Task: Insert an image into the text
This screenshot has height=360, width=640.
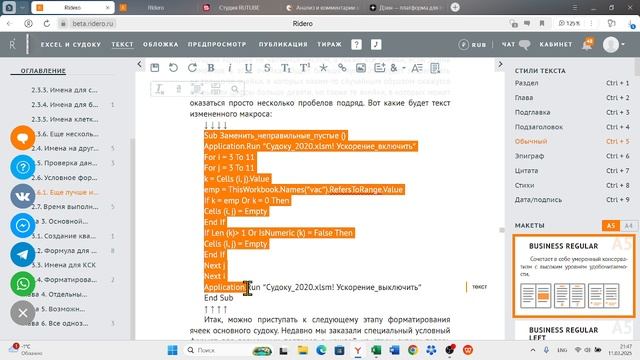Action: click(361, 68)
